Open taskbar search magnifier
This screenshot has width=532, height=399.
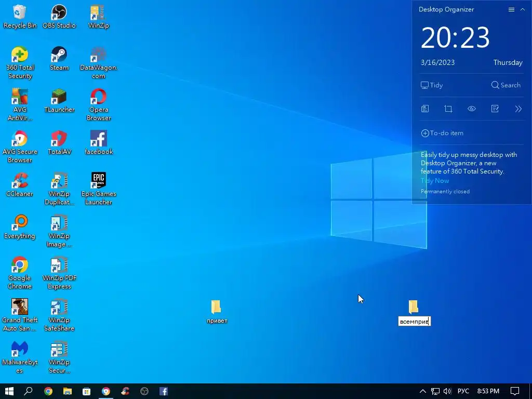click(29, 391)
